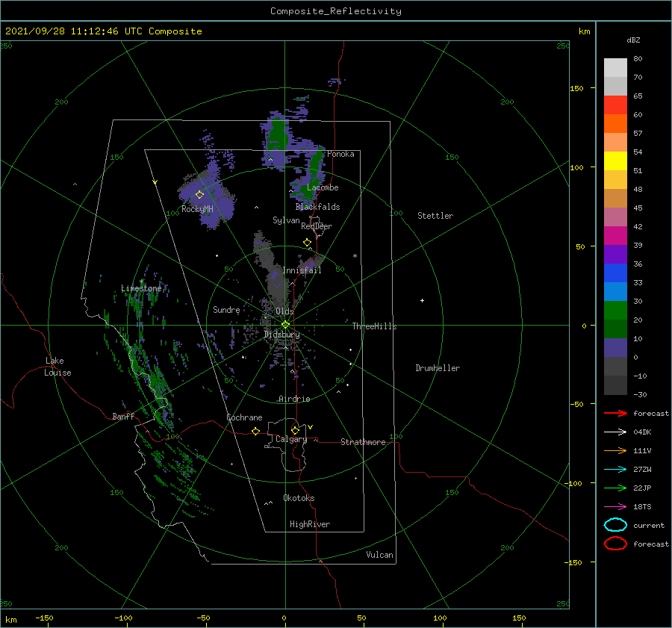Click the HighRiver label
Image resolution: width=672 pixels, height=628 pixels.
click(310, 525)
